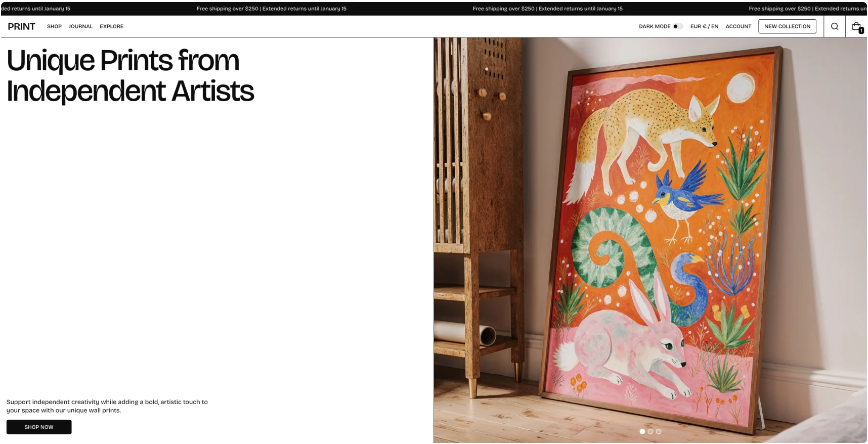Open the Account link

738,26
